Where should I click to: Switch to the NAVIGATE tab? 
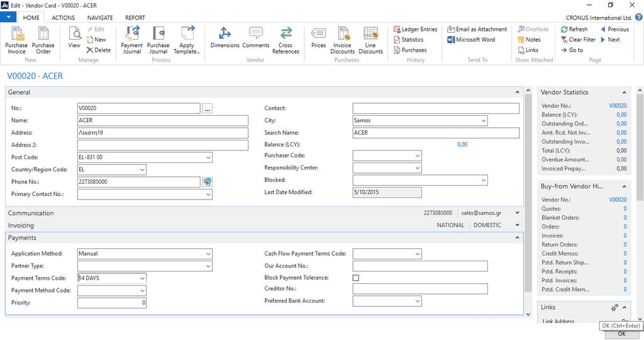coord(100,18)
